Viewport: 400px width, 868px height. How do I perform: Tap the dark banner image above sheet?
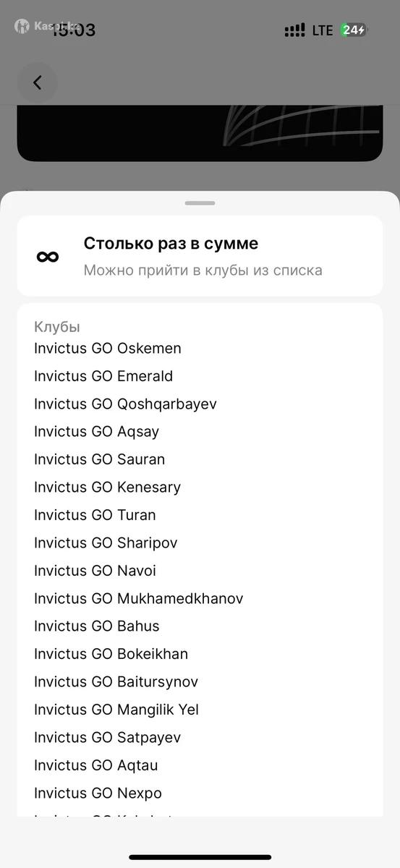(200, 133)
